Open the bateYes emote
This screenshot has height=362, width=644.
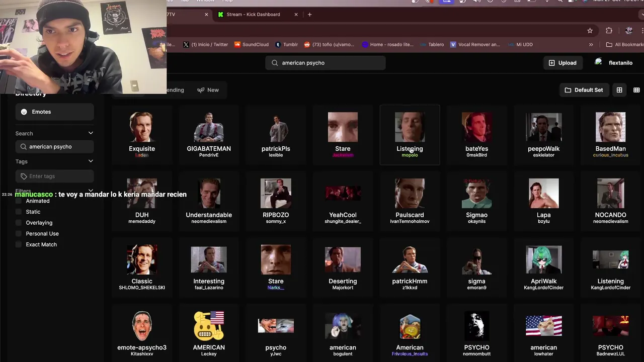pyautogui.click(x=476, y=135)
